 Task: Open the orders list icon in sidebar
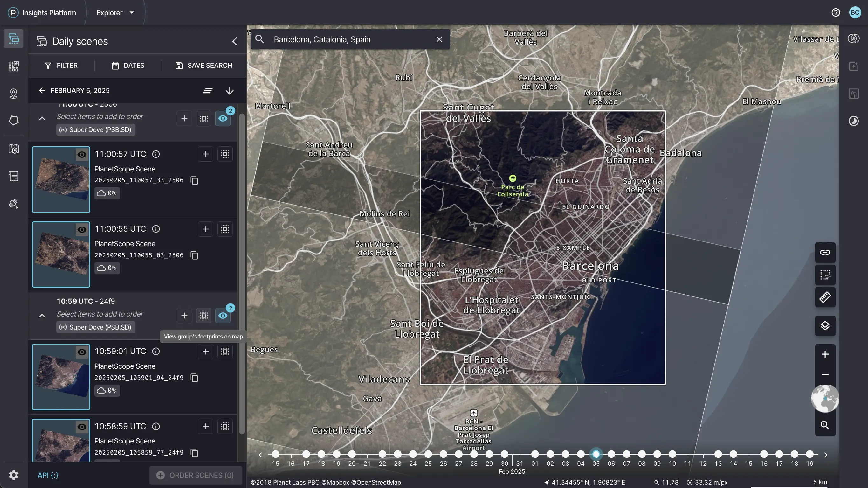pos(13,176)
